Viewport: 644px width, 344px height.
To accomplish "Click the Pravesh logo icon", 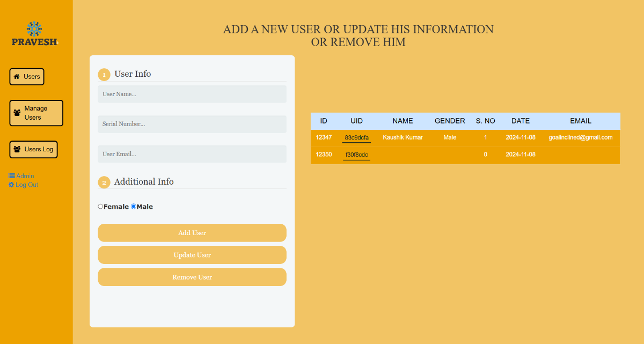I will point(34,29).
